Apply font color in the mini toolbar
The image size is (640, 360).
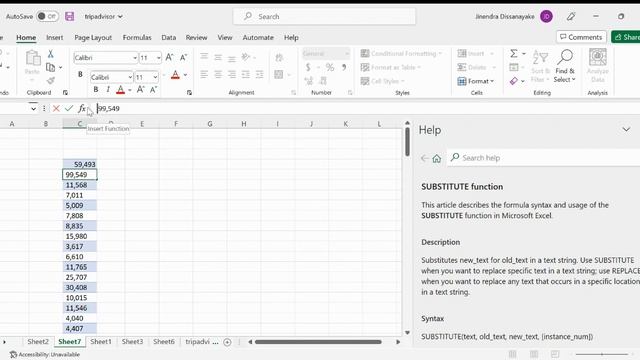pos(120,90)
